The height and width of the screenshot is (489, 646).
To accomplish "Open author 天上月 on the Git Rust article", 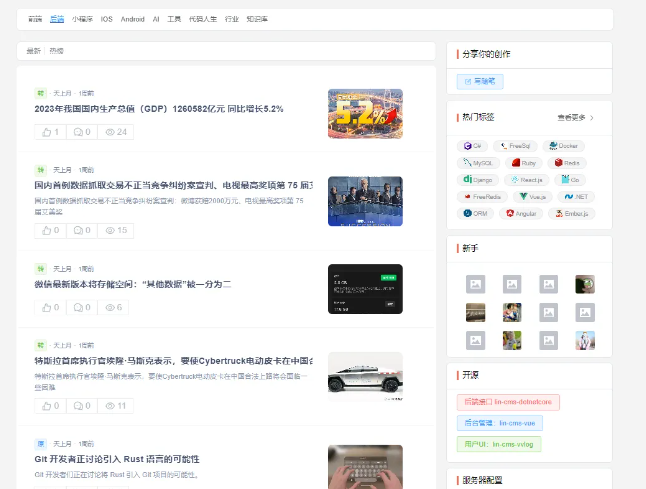I will [x=62, y=444].
